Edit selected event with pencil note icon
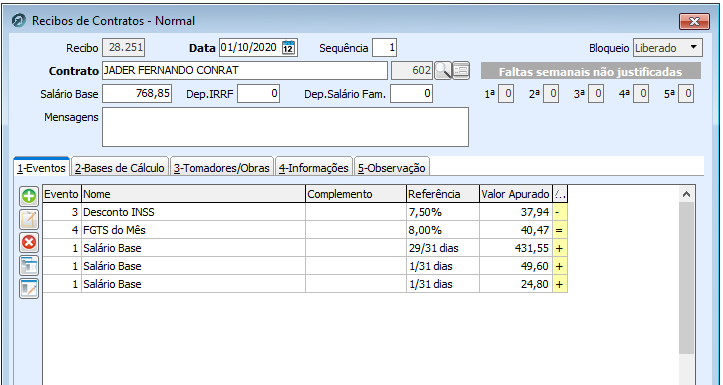 tap(29, 219)
